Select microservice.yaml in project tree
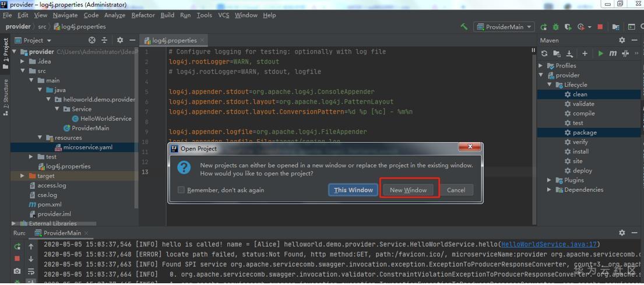644x285 pixels. 83,147
